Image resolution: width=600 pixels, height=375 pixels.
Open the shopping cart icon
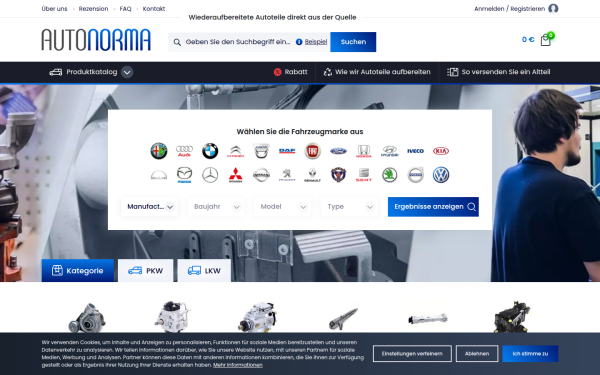(546, 40)
